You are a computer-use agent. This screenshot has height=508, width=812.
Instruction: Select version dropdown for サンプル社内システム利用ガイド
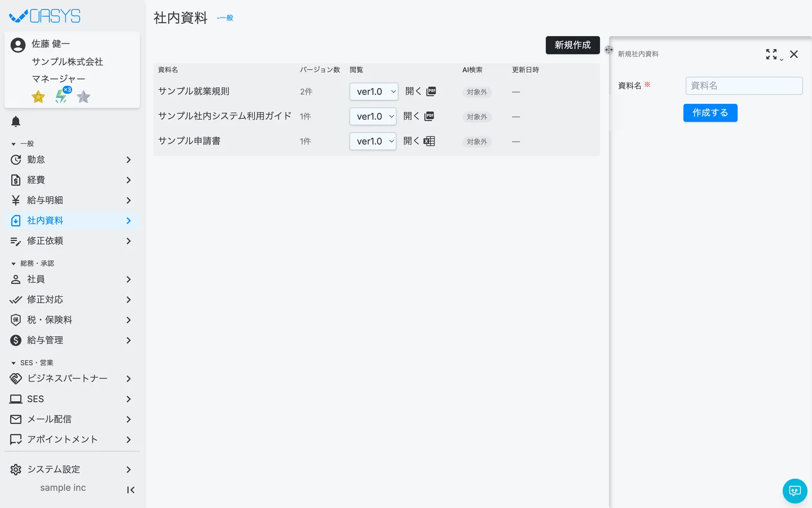373,116
